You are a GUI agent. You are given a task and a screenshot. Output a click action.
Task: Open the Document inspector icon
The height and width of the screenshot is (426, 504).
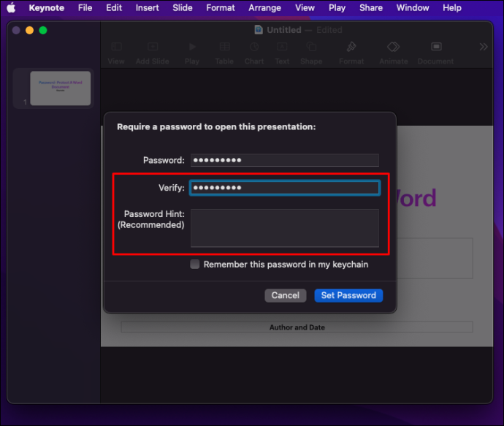tap(436, 47)
